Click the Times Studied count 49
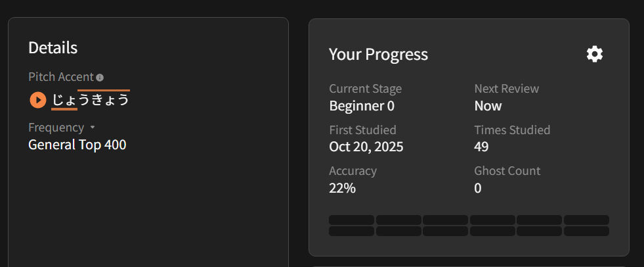Viewport: 644px width, 267px height. pyautogui.click(x=481, y=147)
